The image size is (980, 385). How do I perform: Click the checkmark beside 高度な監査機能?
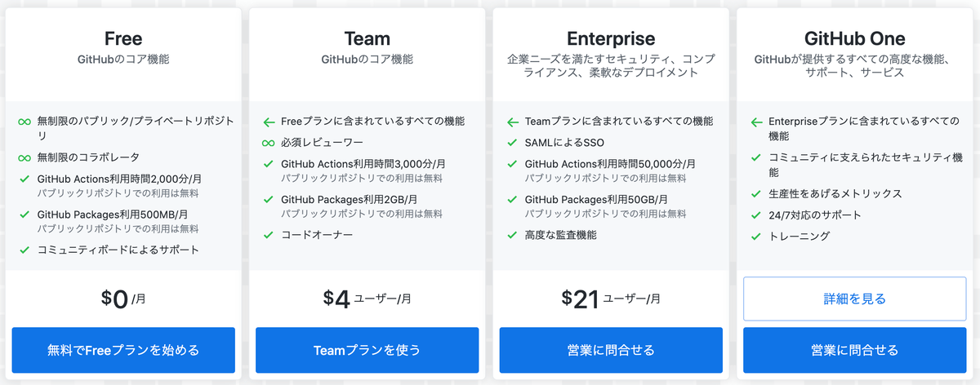click(512, 235)
